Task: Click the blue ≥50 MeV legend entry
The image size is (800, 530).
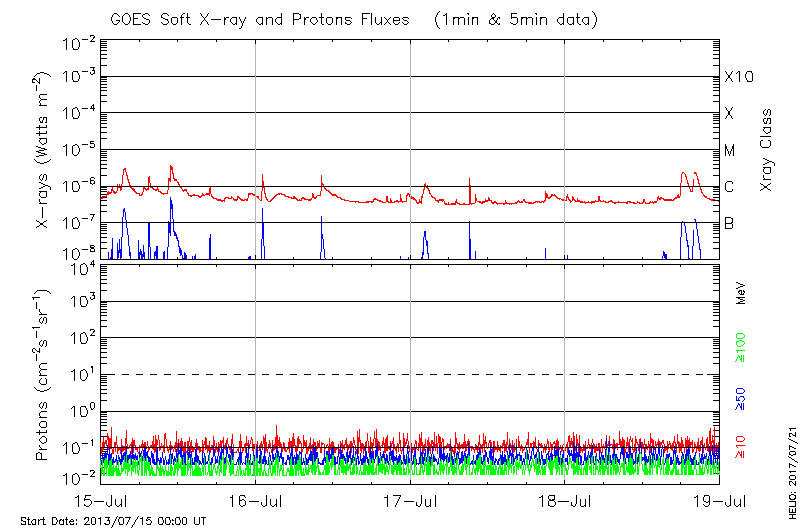Action: 741,399
